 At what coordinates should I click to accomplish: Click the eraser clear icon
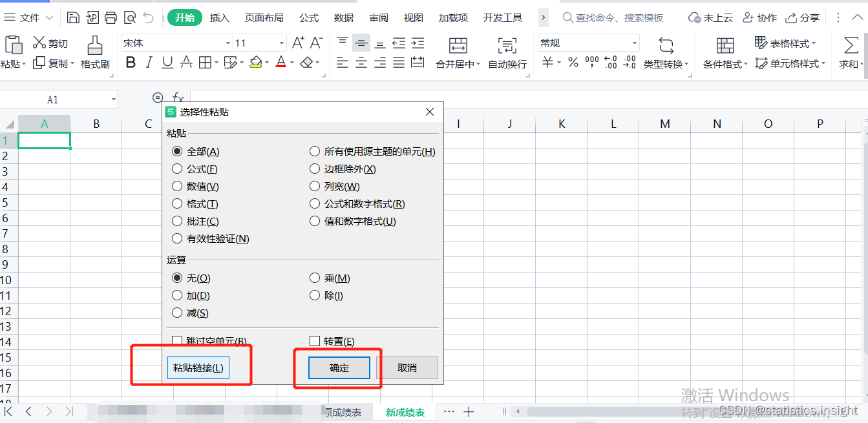point(306,63)
